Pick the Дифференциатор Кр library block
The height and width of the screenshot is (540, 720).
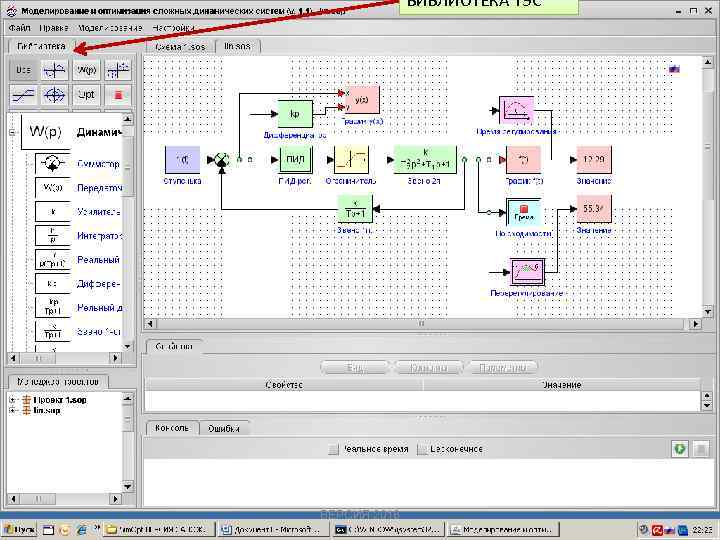tap(52, 284)
